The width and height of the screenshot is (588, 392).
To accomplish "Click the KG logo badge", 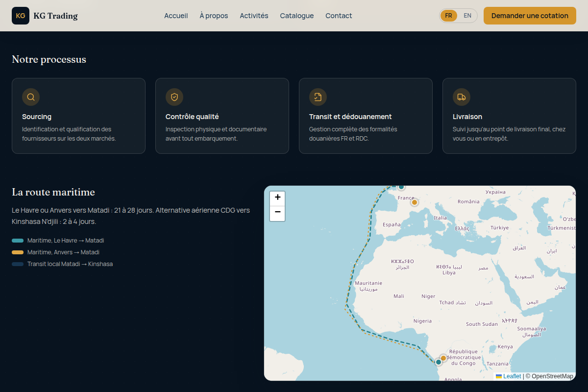I will (21, 16).
